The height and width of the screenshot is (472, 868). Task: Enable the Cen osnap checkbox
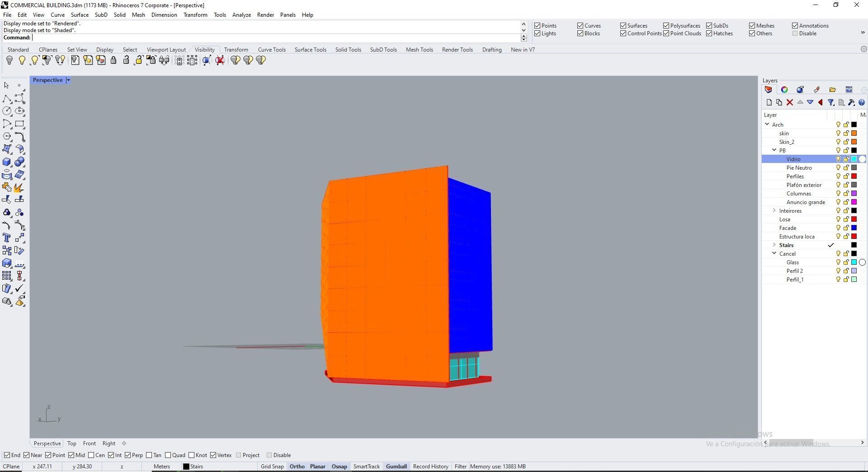tap(91, 455)
